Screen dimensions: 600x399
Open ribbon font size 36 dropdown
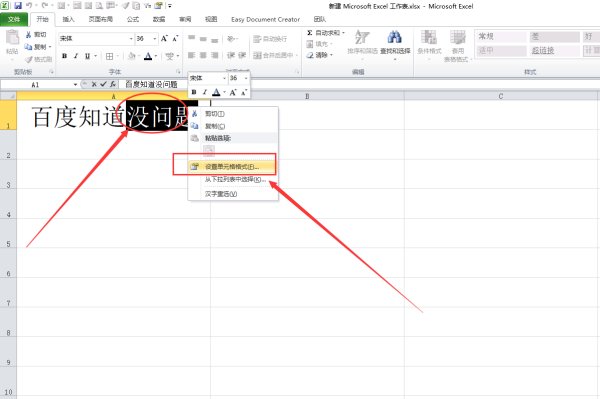tap(155, 39)
